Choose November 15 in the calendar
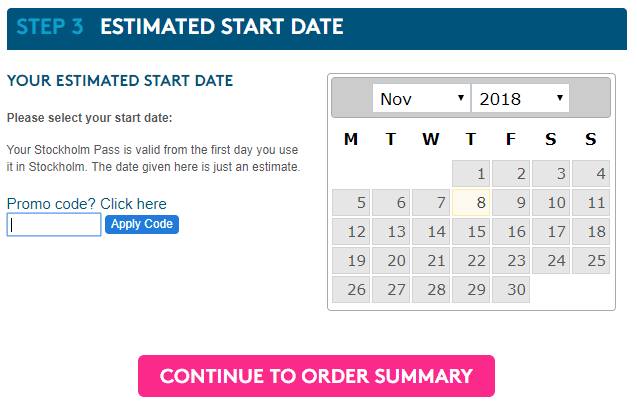Image resolution: width=637 pixels, height=412 pixels. pos(470,233)
